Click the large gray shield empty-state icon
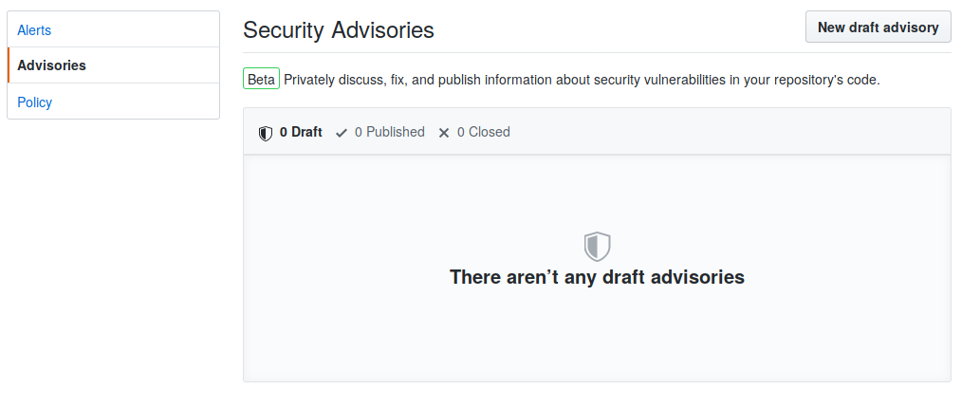The height and width of the screenshot is (408, 980). click(x=597, y=247)
